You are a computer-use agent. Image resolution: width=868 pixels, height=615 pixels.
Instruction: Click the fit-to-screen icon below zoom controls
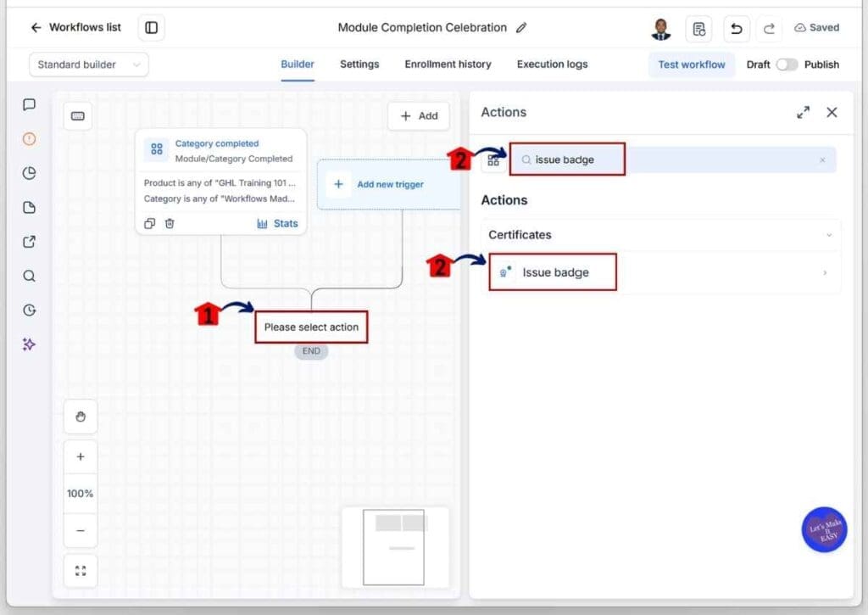pyautogui.click(x=81, y=571)
